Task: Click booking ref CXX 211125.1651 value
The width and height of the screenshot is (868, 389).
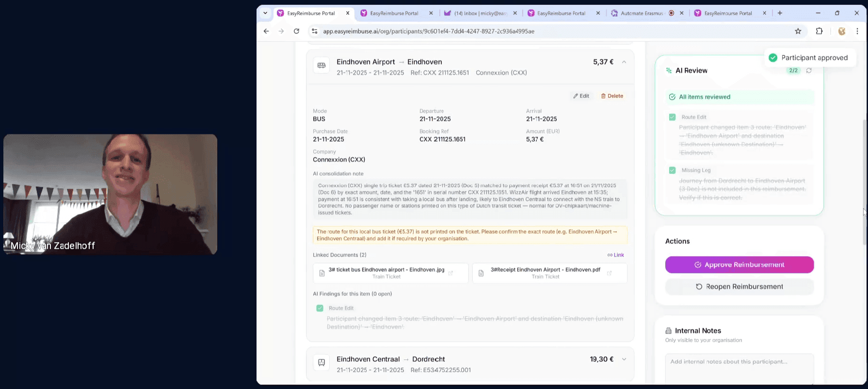Action: [x=442, y=139]
